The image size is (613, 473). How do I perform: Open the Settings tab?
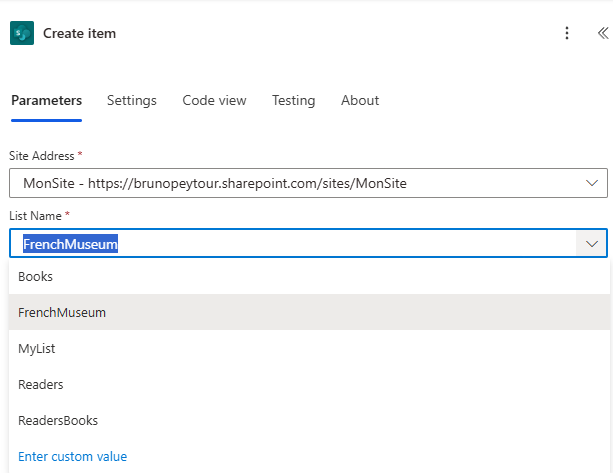(132, 100)
